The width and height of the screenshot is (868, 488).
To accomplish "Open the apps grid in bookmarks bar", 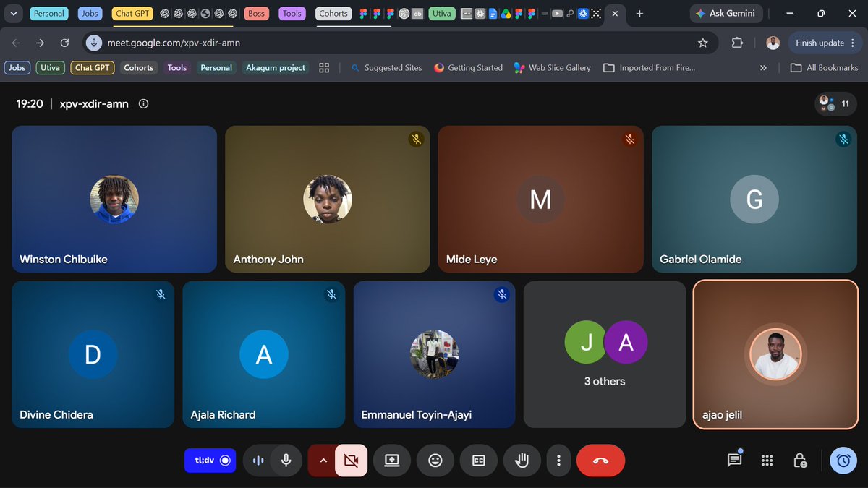I will coord(324,67).
